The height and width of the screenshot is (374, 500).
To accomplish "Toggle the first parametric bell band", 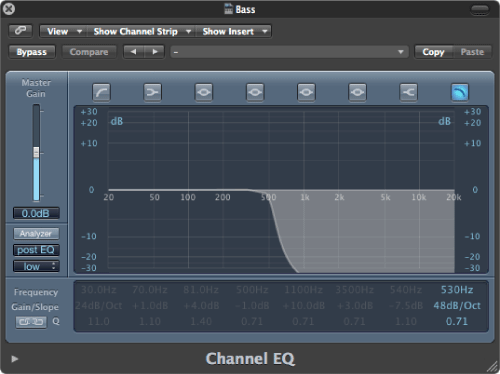I will [x=204, y=92].
